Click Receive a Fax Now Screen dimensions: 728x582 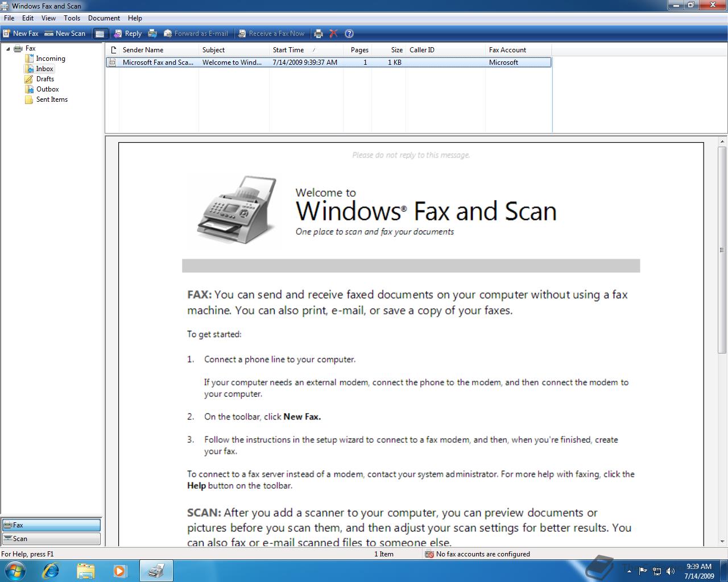[x=271, y=34]
